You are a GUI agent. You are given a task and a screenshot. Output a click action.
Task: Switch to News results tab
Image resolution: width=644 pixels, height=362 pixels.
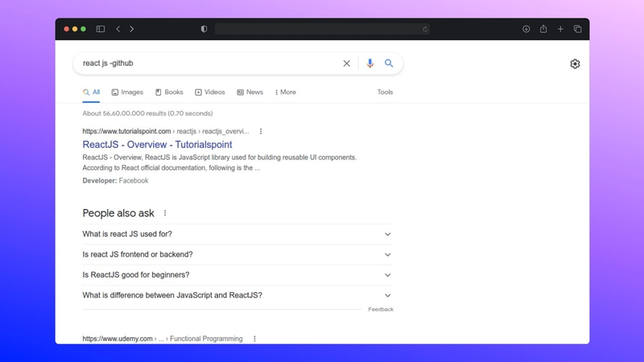pyautogui.click(x=250, y=93)
